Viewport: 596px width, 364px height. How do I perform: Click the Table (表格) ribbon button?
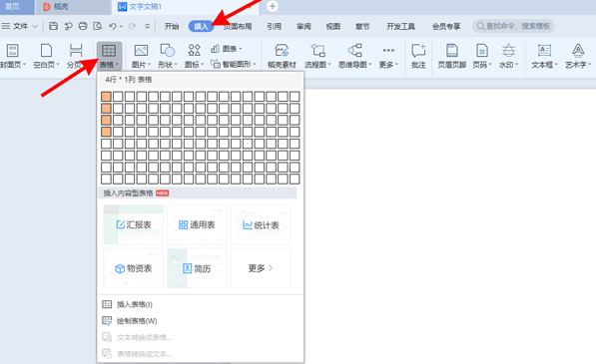pos(109,56)
